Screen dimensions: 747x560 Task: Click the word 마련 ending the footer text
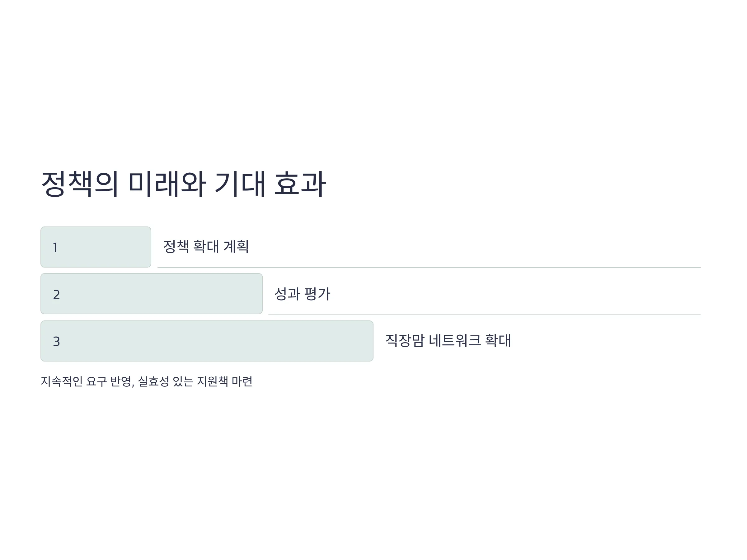(242, 382)
